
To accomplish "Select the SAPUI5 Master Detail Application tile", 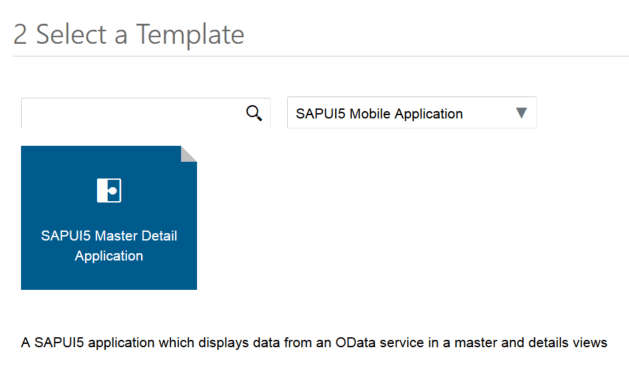I will (109, 217).
